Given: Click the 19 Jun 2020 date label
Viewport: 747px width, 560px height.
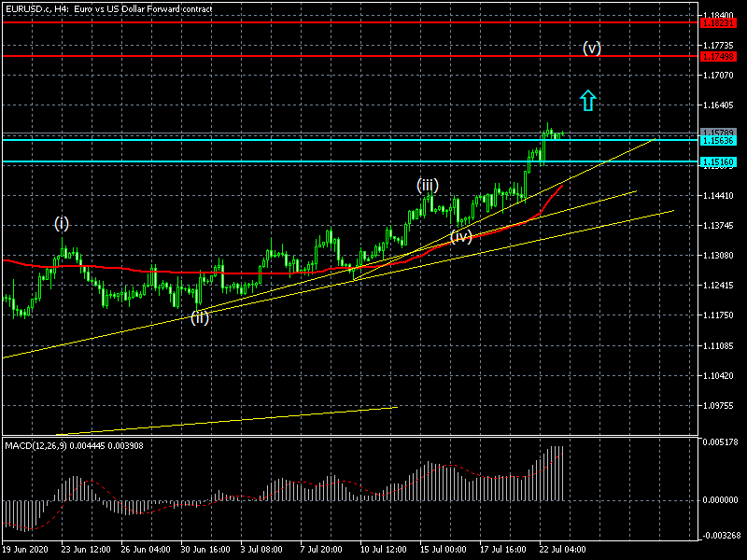Looking at the screenshot, I should click(x=24, y=551).
